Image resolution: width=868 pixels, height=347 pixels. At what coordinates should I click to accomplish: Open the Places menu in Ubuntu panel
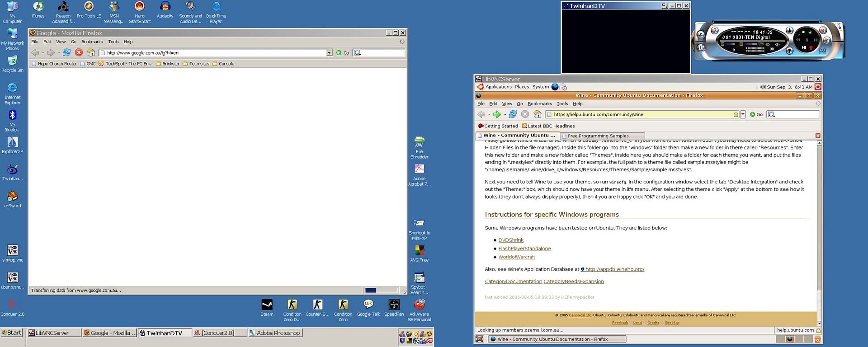[x=522, y=87]
